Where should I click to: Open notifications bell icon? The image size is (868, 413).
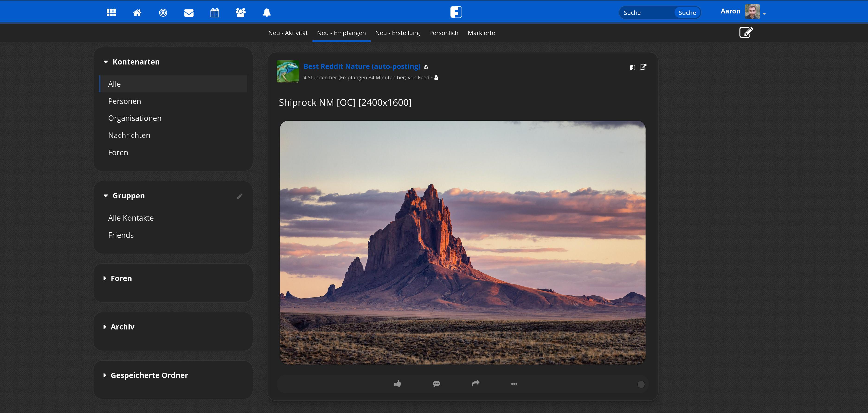[x=267, y=13]
